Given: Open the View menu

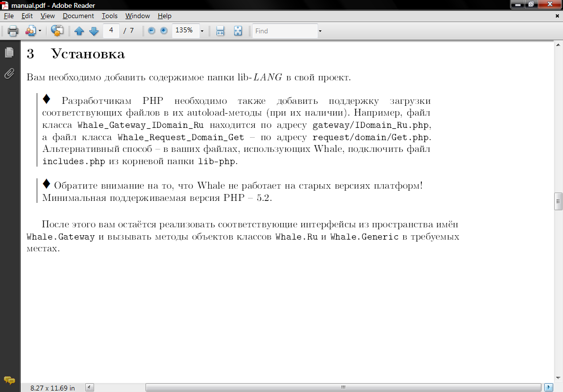Looking at the screenshot, I should click(48, 16).
